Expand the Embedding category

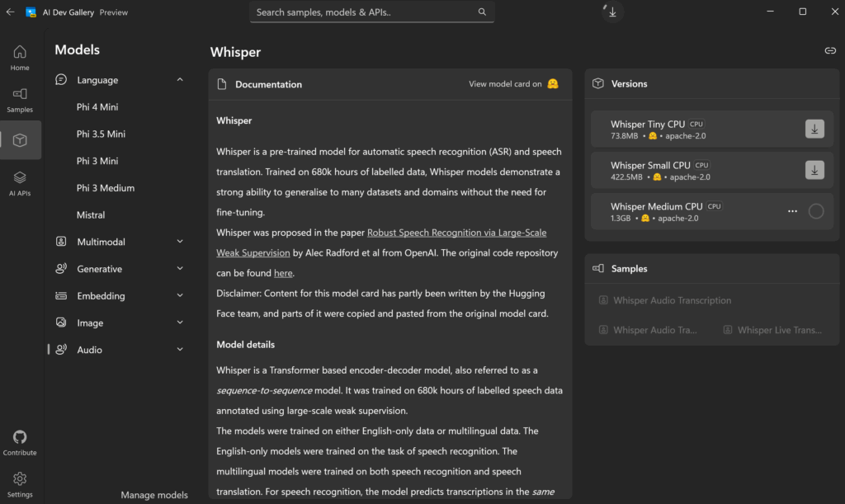[x=180, y=296]
